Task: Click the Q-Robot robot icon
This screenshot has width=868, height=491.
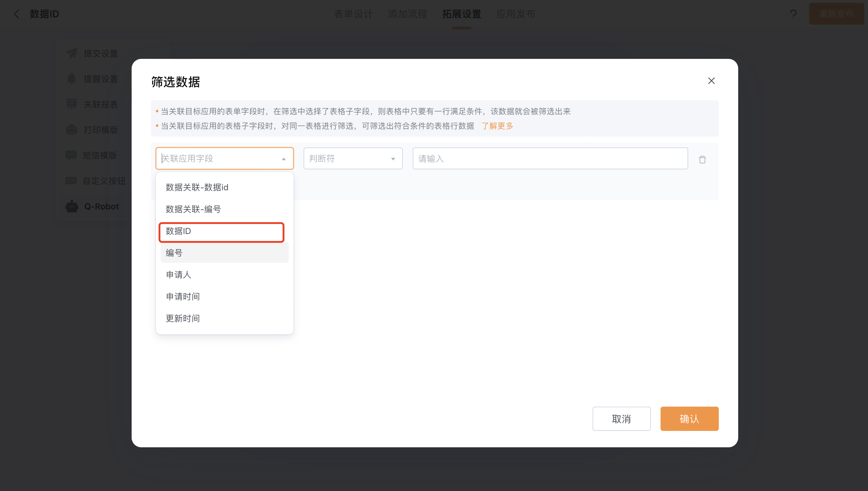Action: click(x=72, y=206)
